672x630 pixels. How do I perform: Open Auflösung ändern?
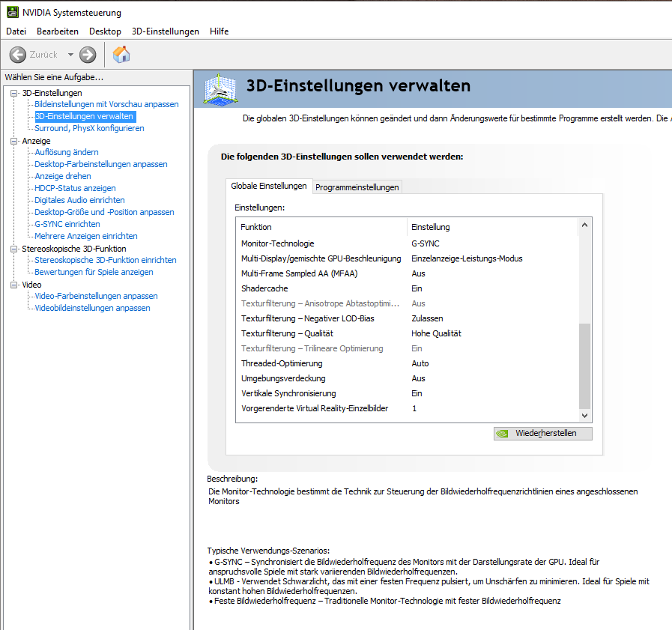[x=67, y=152]
